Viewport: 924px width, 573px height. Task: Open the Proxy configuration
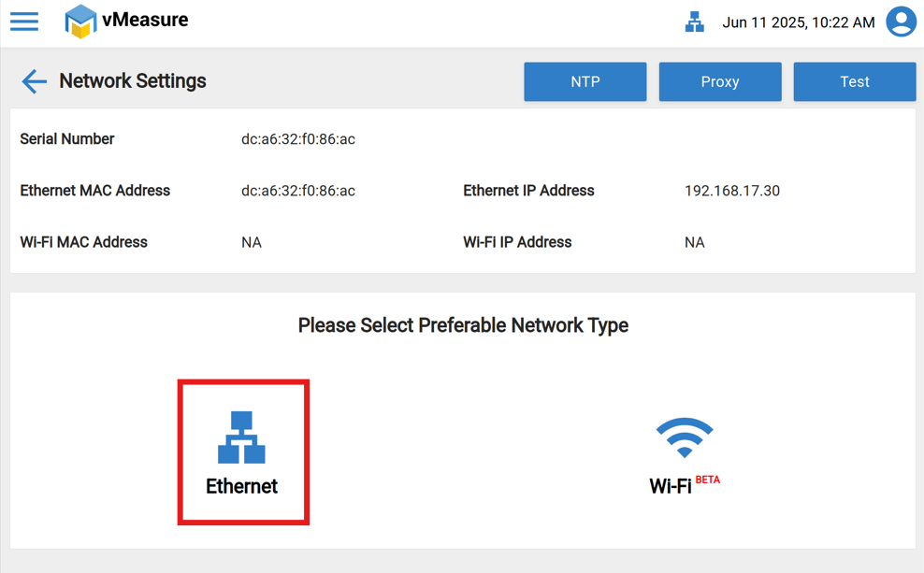click(719, 81)
